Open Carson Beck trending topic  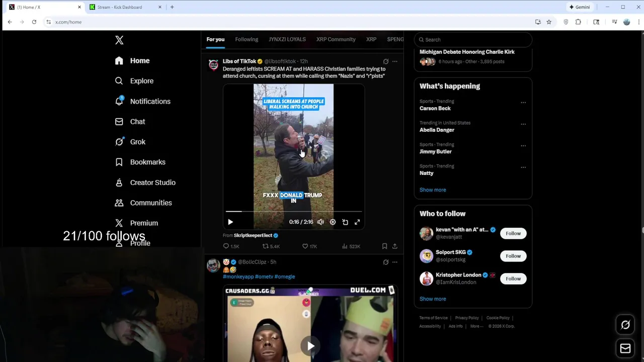point(435,109)
